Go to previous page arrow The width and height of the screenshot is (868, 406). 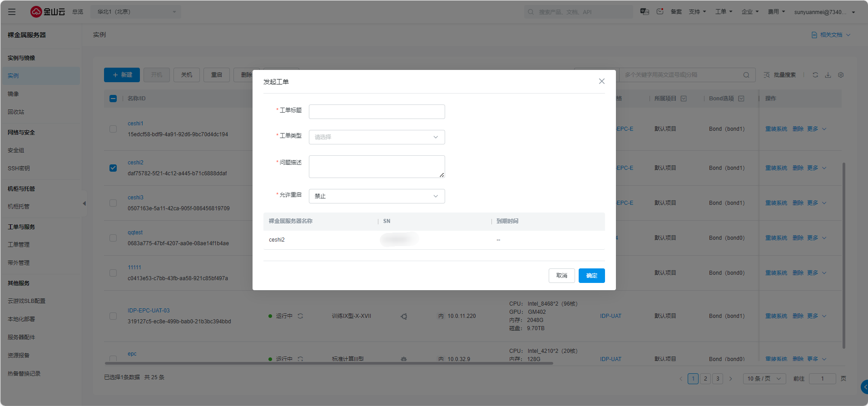pyautogui.click(x=681, y=379)
